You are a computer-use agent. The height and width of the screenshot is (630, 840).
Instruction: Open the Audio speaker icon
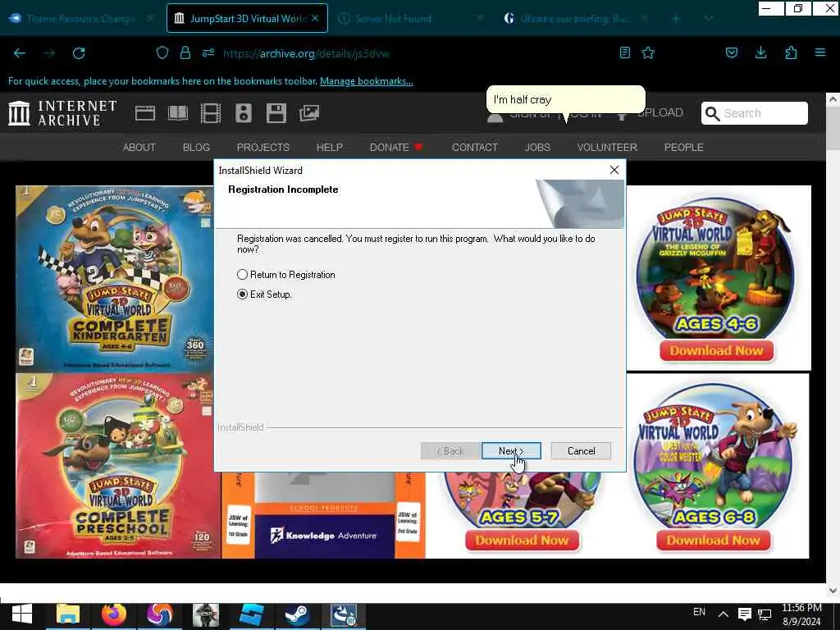(243, 113)
